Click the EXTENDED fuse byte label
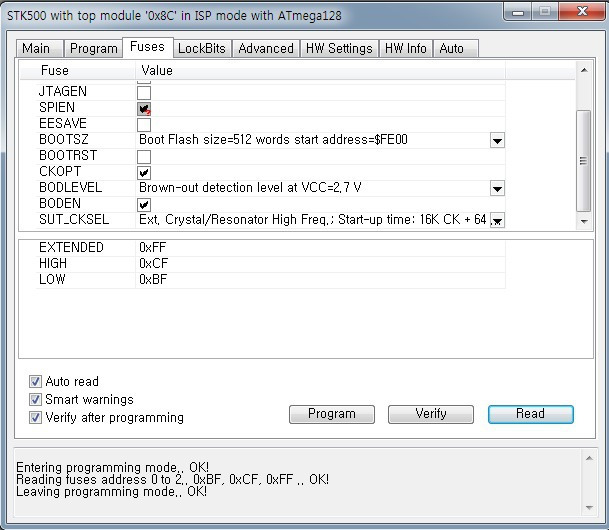The height and width of the screenshot is (530, 609). (71, 247)
